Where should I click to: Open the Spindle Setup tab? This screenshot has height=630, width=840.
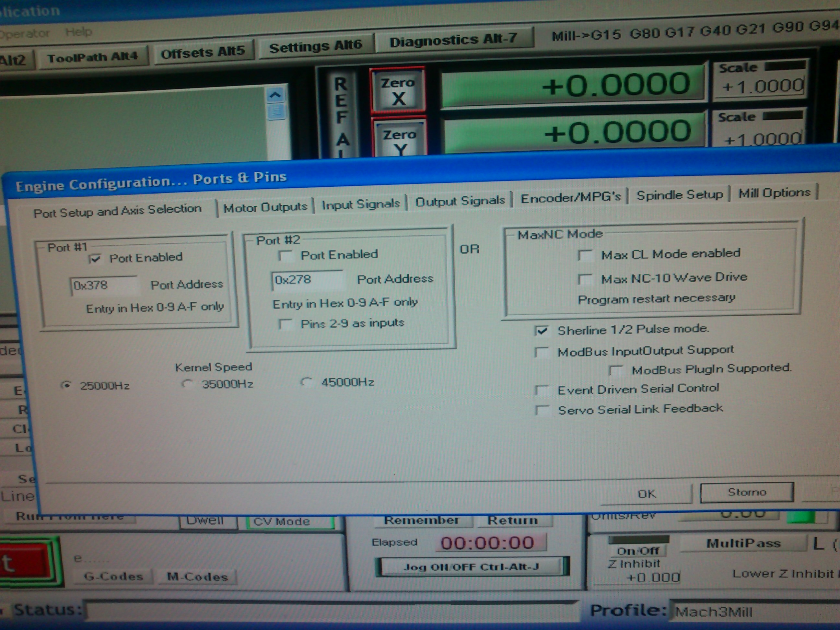679,195
